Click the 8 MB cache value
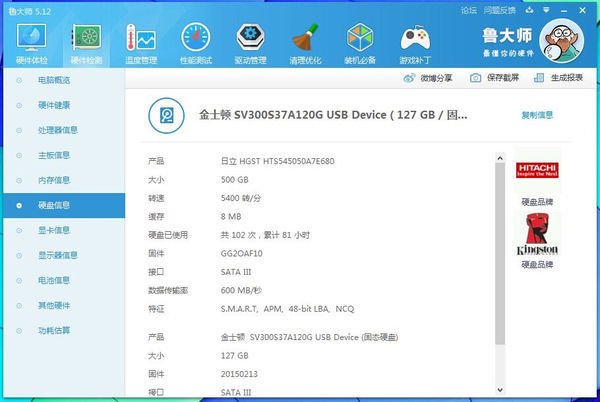Viewport: 600px width, 402px height. (x=231, y=217)
